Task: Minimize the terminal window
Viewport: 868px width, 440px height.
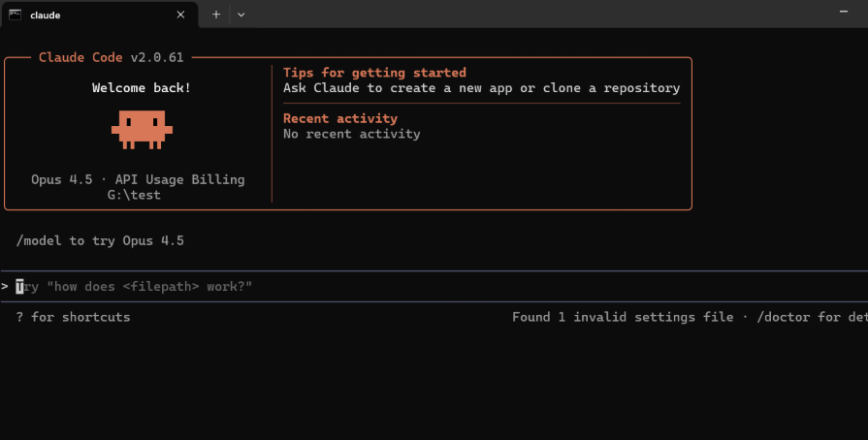Action: (x=843, y=12)
